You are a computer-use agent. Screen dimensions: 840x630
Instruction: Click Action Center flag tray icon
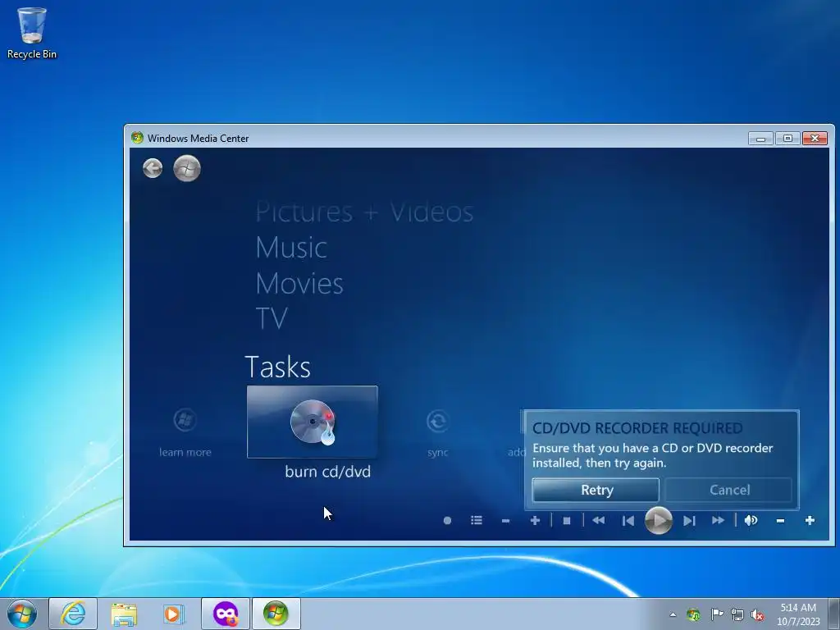[716, 614]
